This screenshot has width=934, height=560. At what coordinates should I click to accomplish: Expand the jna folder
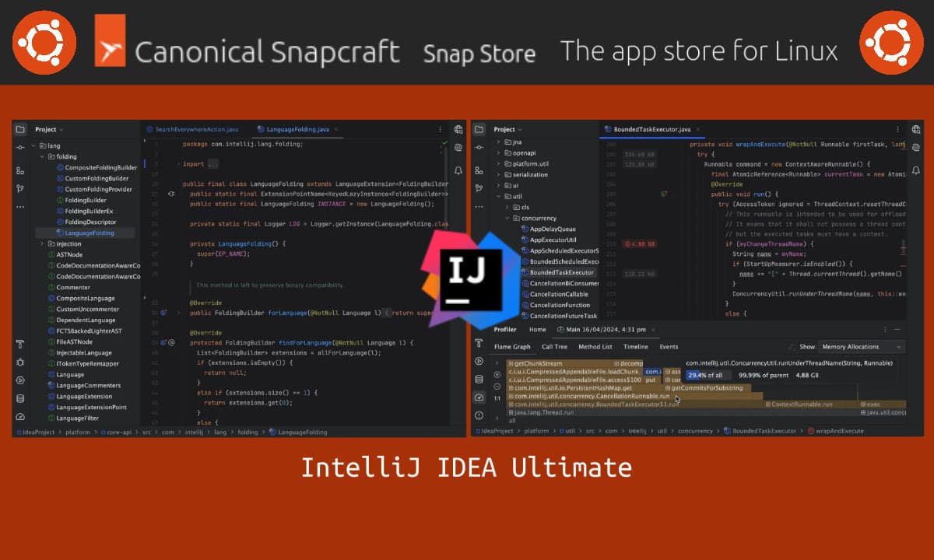point(498,142)
